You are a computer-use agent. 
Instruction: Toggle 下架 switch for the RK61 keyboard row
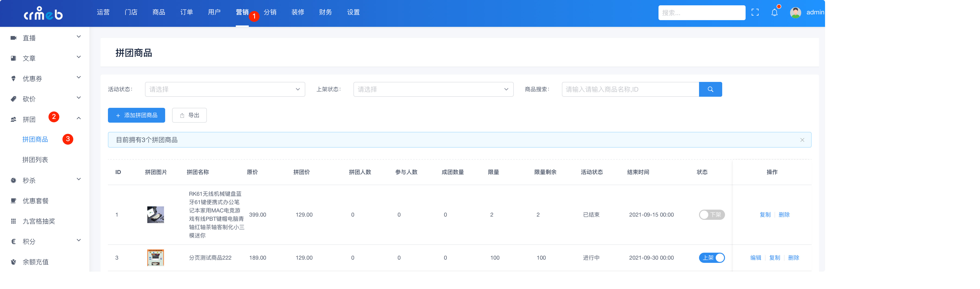tap(711, 215)
